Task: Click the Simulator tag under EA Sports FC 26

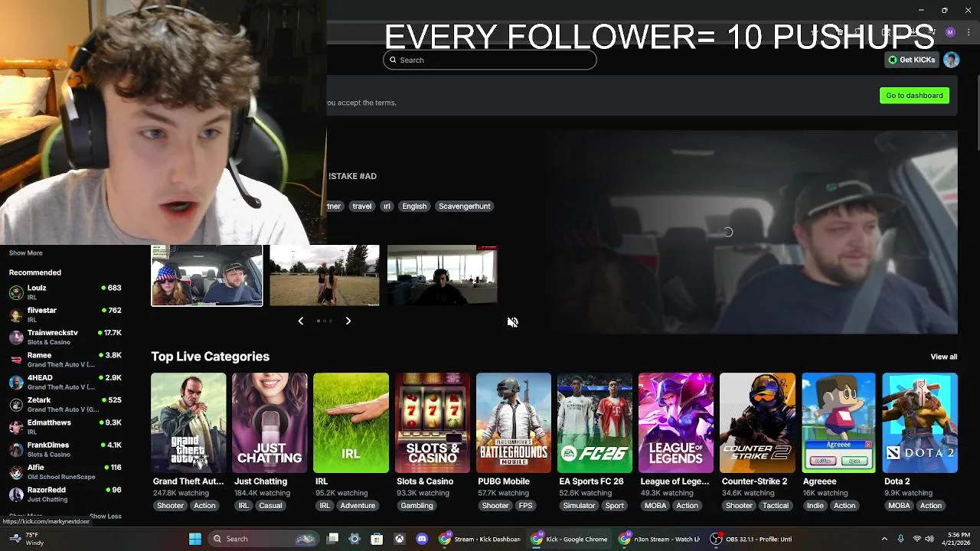Action: click(x=579, y=506)
